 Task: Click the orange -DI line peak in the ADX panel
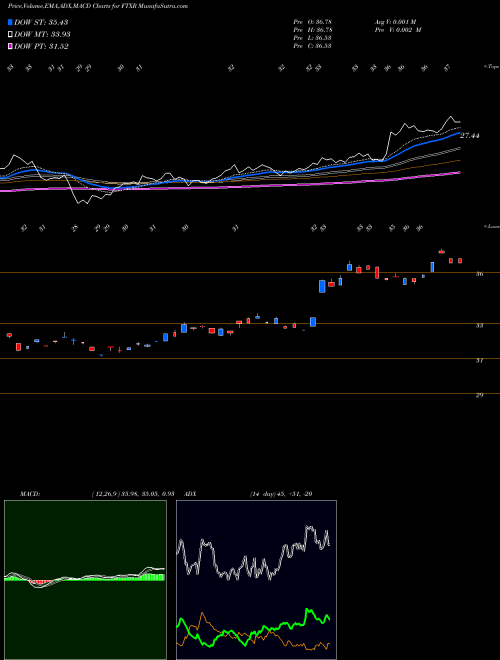click(202, 614)
